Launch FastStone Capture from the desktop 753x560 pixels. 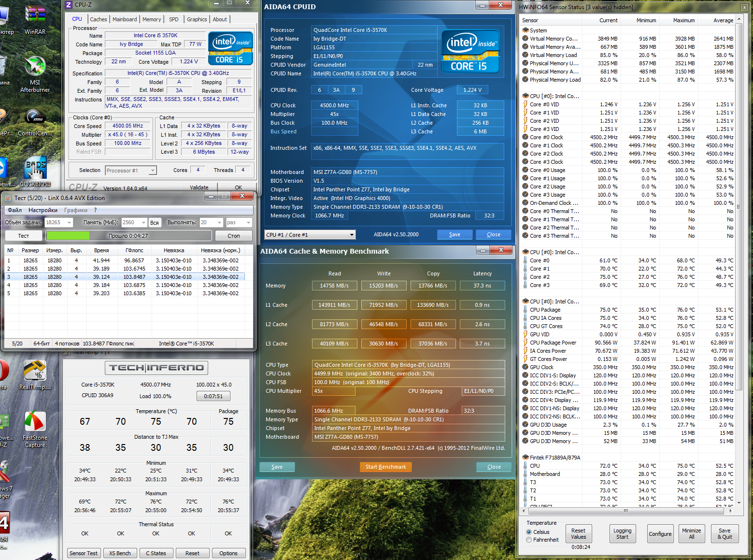tap(35, 430)
